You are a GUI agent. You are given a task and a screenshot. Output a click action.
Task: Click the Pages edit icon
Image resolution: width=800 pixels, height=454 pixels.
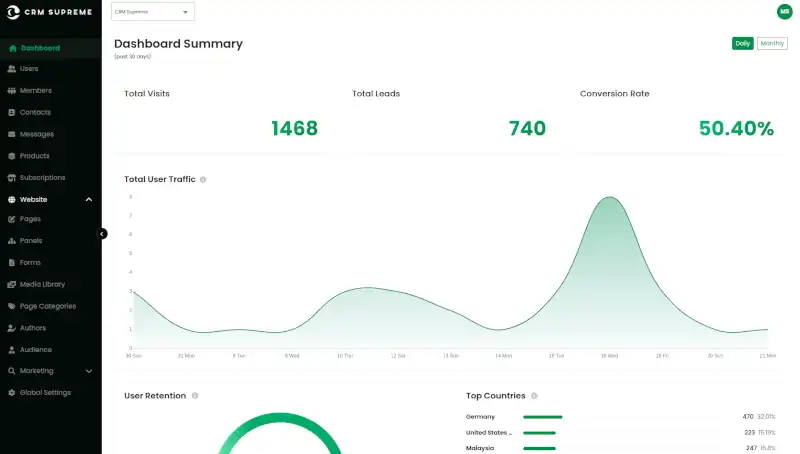(x=12, y=219)
